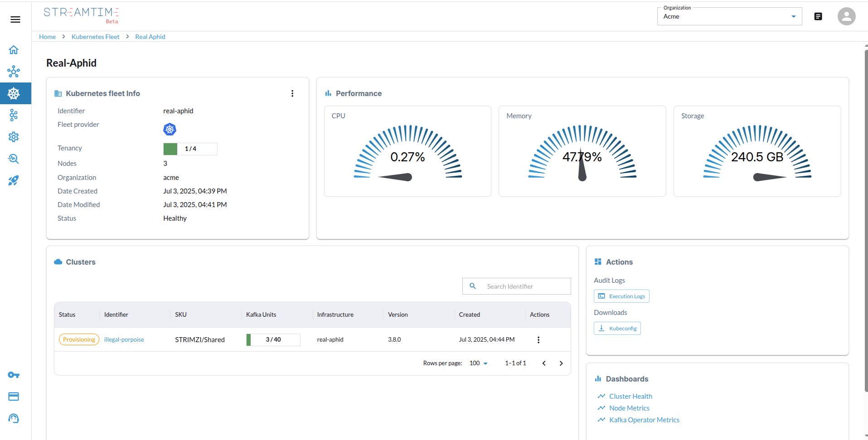This screenshot has width=868, height=440.
Task: Navigate to Home breadcrumb
Action: coord(47,37)
